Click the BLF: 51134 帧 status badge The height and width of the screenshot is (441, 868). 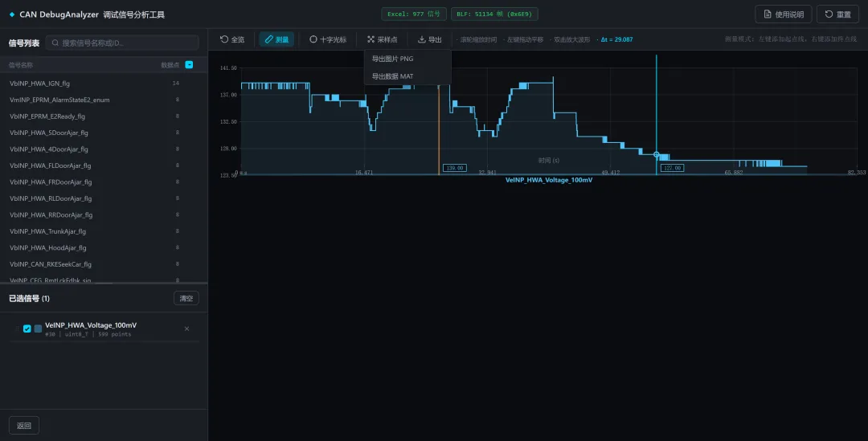point(494,14)
